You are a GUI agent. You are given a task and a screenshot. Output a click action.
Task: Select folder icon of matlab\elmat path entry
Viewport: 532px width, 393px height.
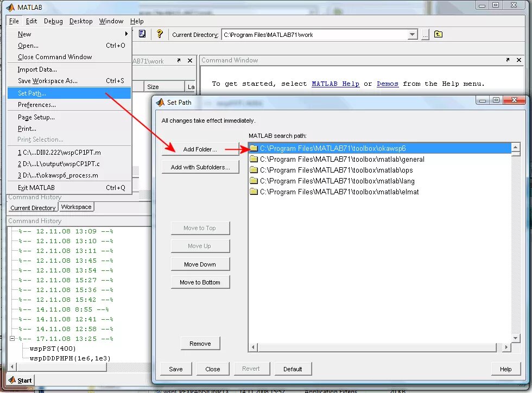[x=254, y=192]
